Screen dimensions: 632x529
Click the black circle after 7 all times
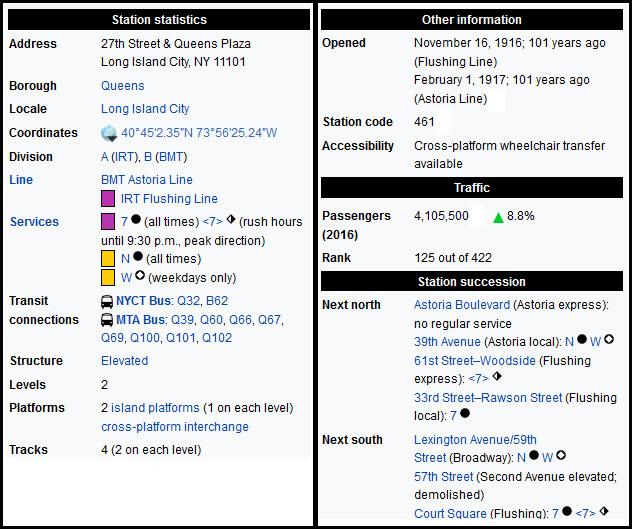click(135, 221)
